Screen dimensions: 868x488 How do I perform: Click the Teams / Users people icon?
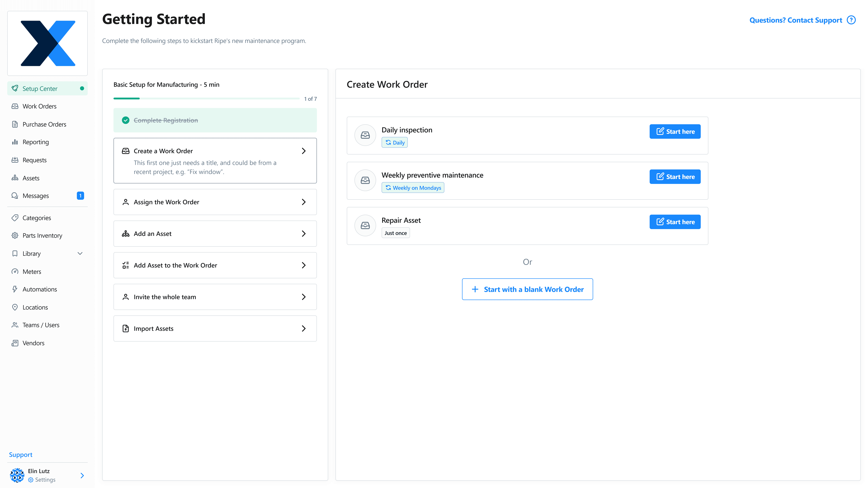pyautogui.click(x=15, y=325)
